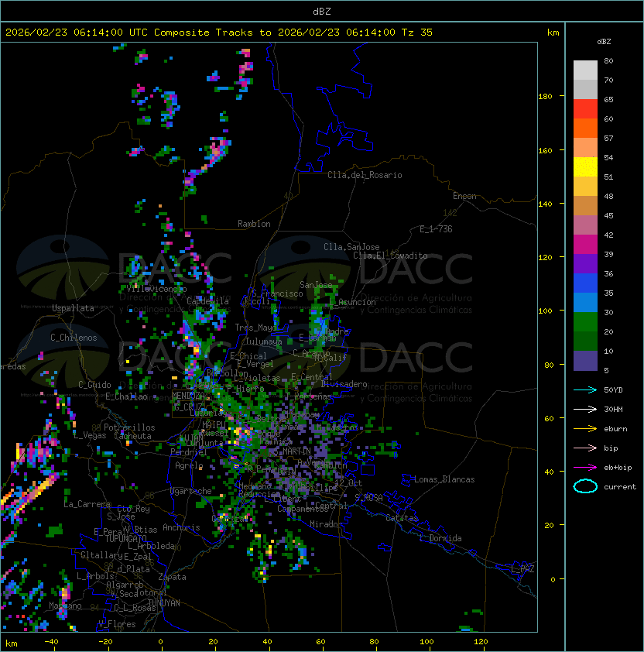Viewport: 644px width, 652px height.
Task: Click the 'Potrerillos' map label
Action: pos(129,427)
